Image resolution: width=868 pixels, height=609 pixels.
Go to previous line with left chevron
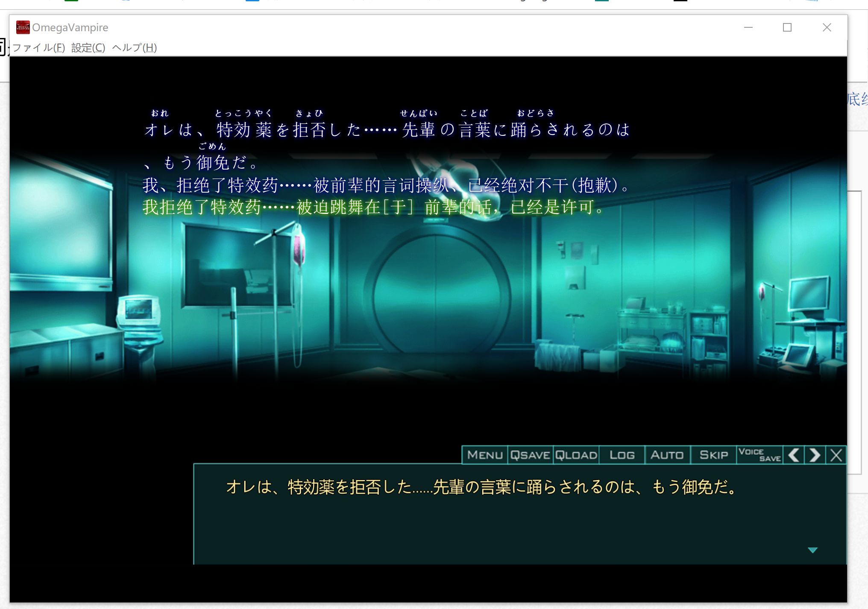point(794,455)
